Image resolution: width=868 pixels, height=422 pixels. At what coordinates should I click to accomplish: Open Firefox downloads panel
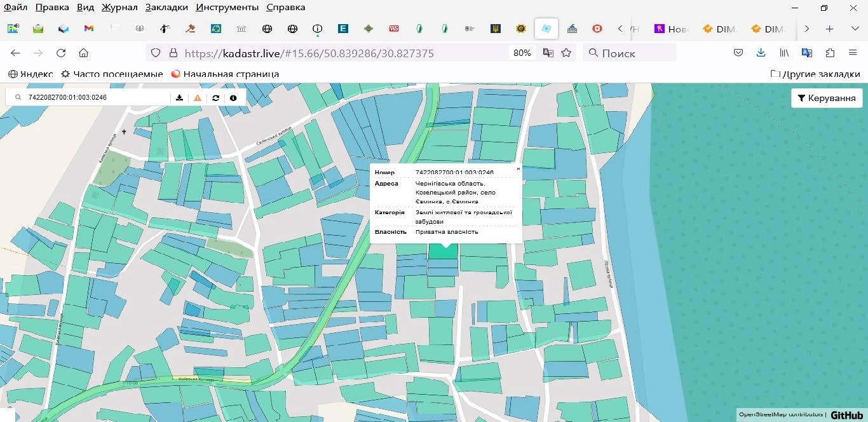click(x=761, y=53)
